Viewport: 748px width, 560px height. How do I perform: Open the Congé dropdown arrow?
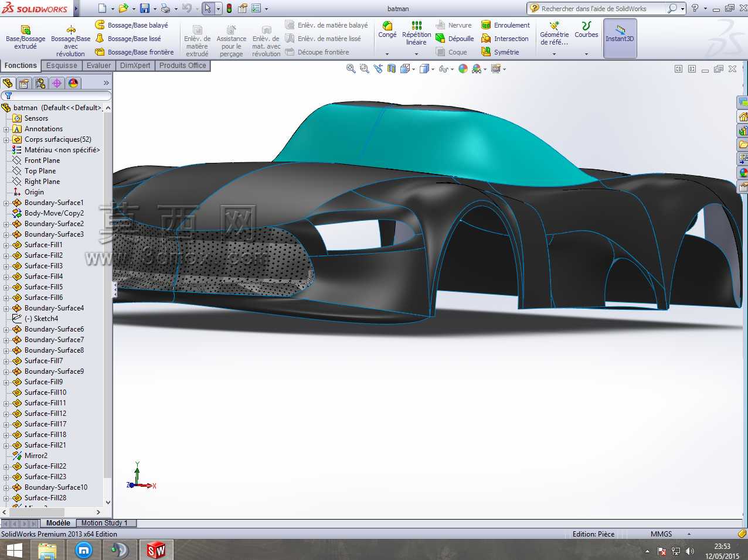pyautogui.click(x=387, y=54)
